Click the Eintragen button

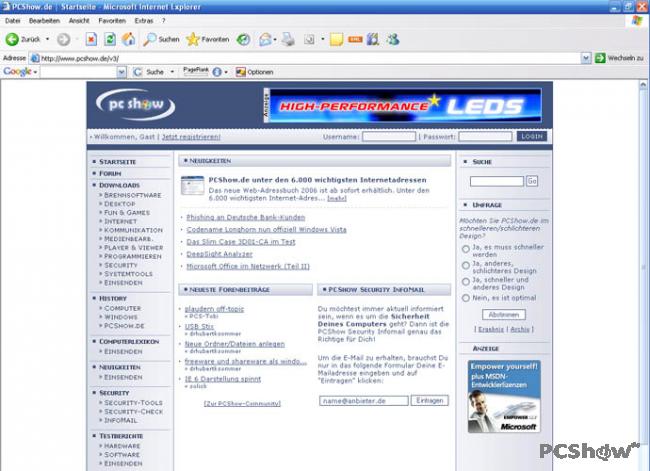pos(429,401)
